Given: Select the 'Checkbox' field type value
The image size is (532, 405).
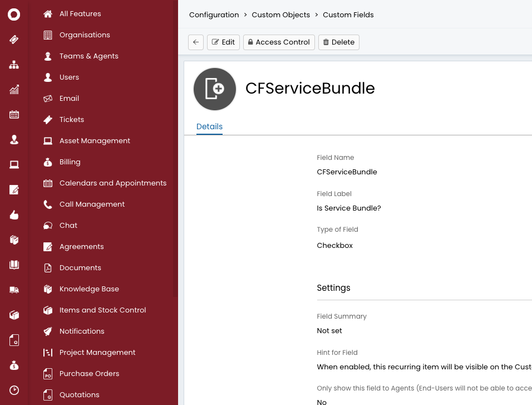Looking at the screenshot, I should (x=334, y=245).
